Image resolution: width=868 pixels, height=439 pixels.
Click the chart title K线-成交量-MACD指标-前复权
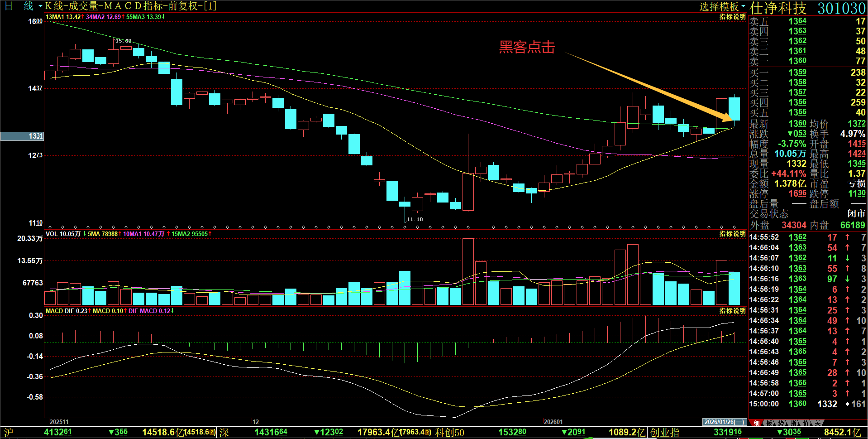pyautogui.click(x=131, y=6)
